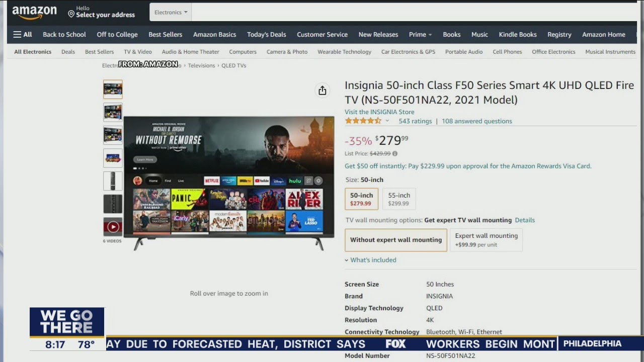Select TV & Video subnav tab
This screenshot has height=362, width=644.
pos(138,52)
